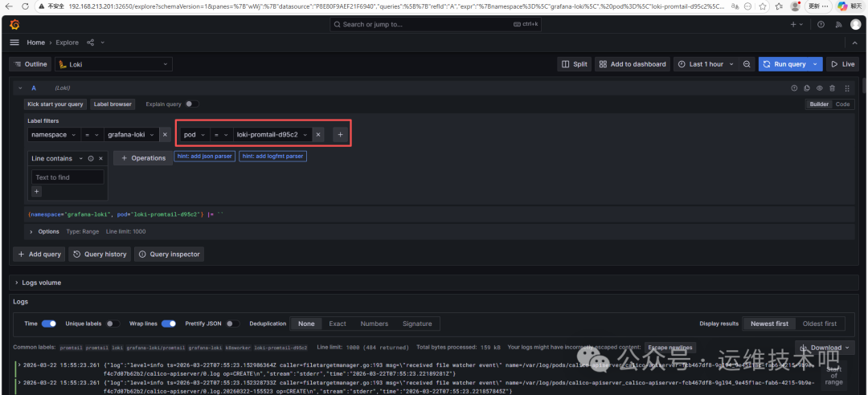Toggle query A visibility eye icon
The image size is (868, 395).
point(819,88)
